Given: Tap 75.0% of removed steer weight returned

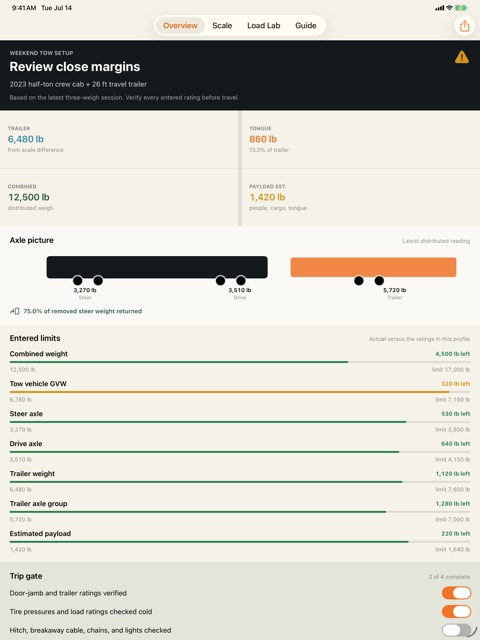Looking at the screenshot, I should pyautogui.click(x=82, y=311).
